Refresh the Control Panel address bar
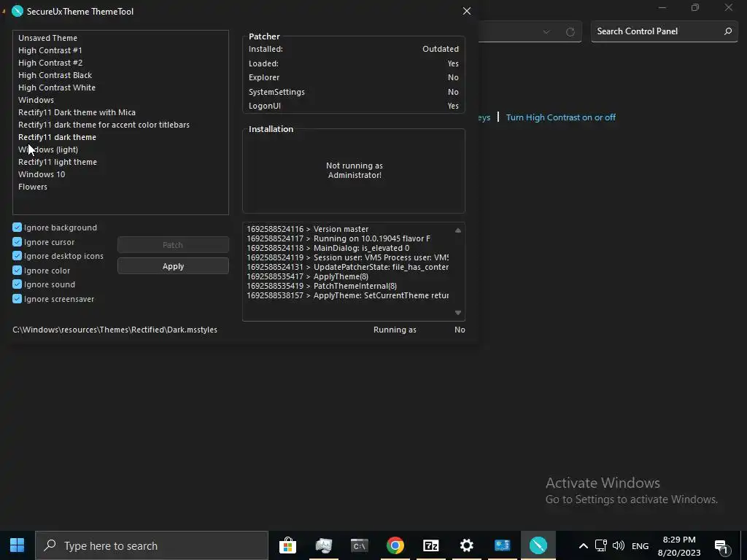This screenshot has height=560, width=747. coord(570,32)
